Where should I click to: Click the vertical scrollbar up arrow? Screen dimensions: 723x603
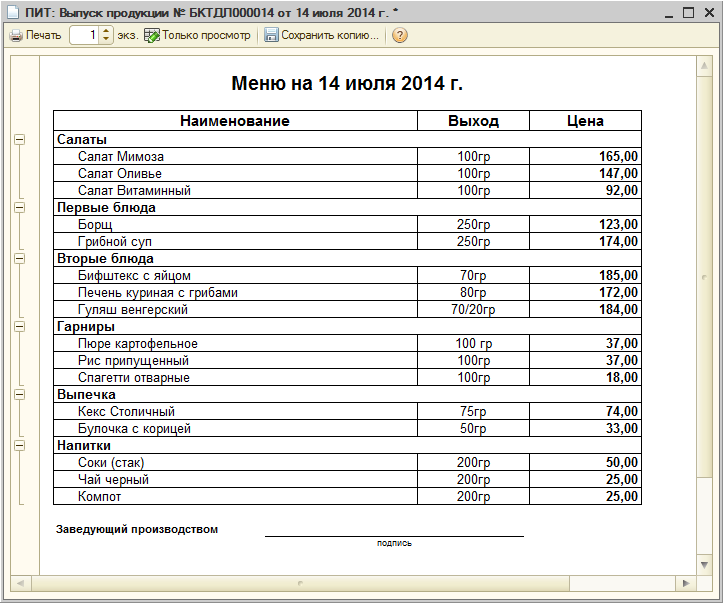point(705,64)
